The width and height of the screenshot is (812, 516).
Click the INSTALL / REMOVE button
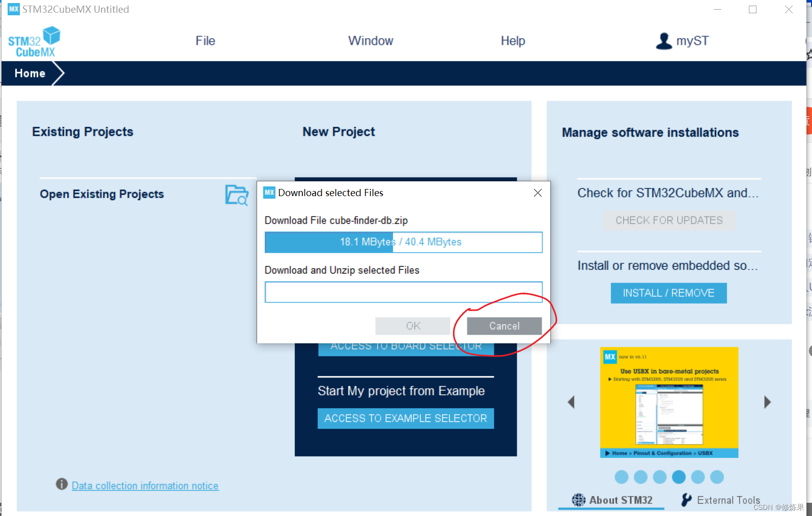point(668,293)
